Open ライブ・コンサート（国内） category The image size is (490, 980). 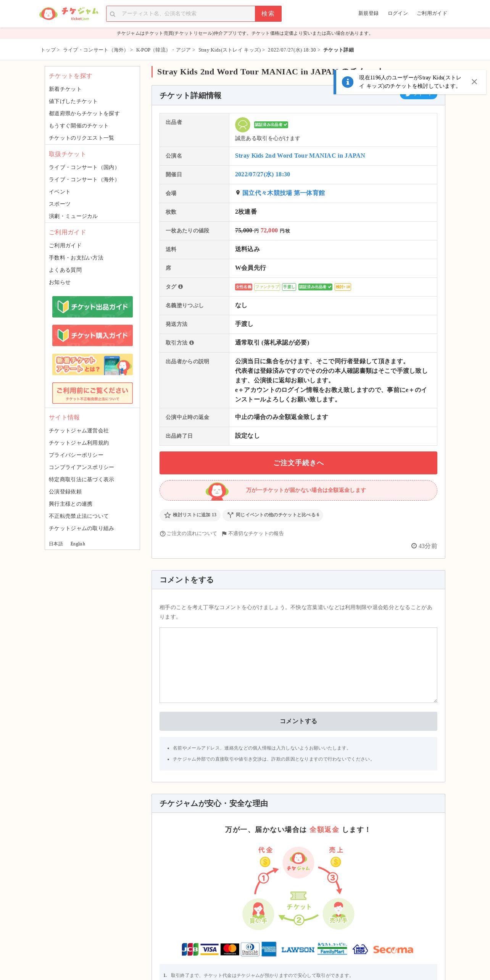click(x=84, y=167)
